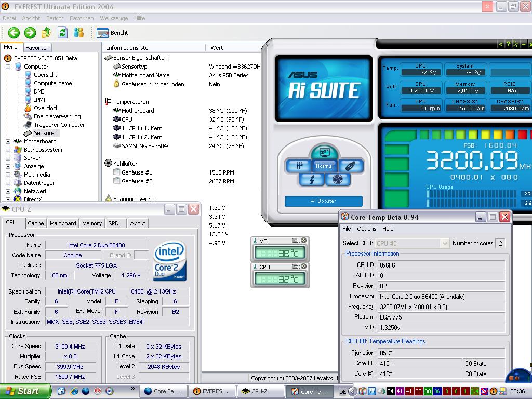Click the up-one-level folder arrow icon

[x=46, y=33]
